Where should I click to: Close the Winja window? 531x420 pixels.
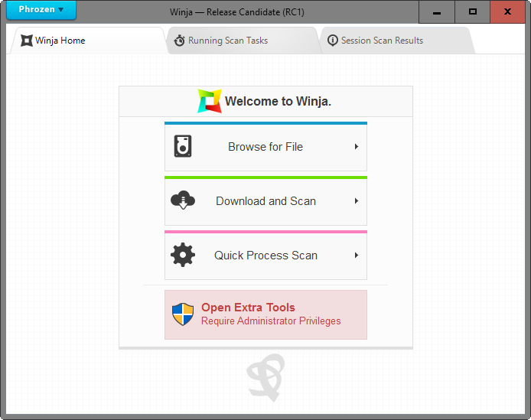tap(507, 12)
